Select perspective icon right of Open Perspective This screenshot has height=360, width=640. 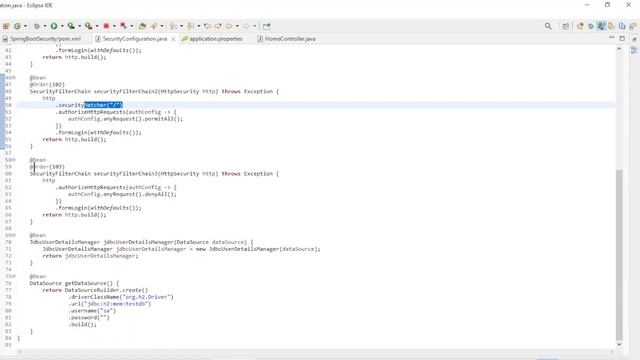tap(580, 26)
